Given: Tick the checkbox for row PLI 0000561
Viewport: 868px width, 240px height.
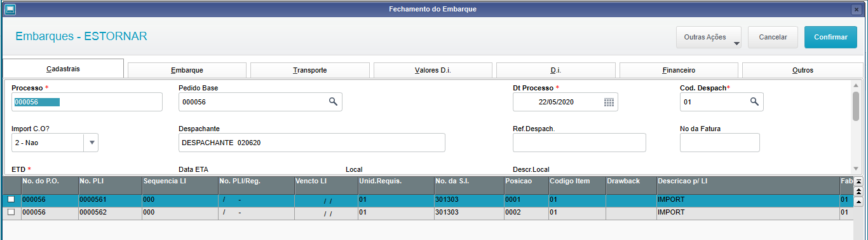Looking at the screenshot, I should [x=11, y=200].
